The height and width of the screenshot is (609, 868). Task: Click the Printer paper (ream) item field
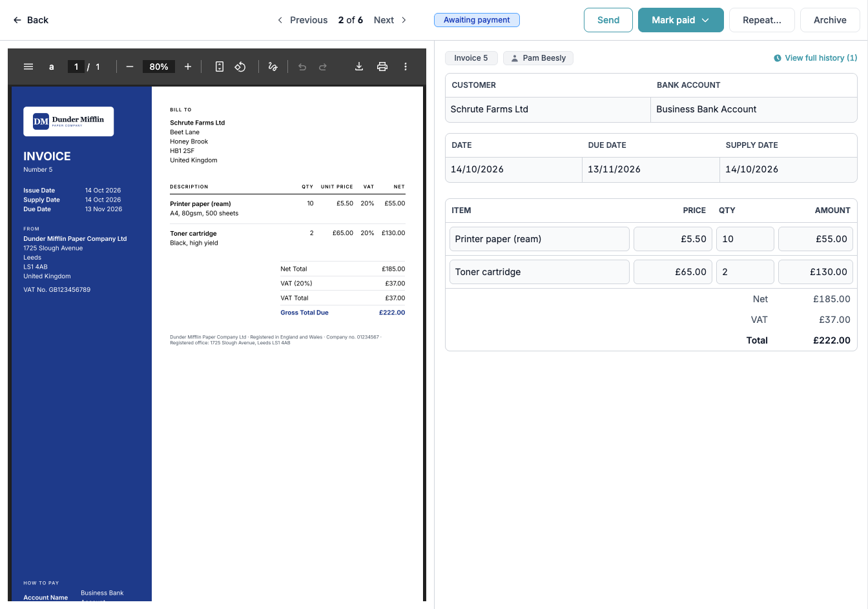(x=539, y=239)
